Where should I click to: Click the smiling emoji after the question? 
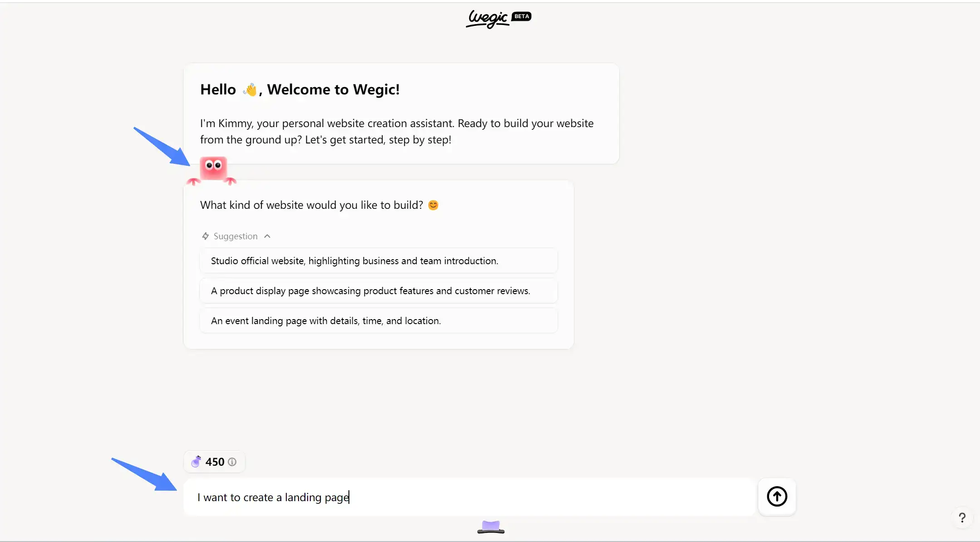coord(433,205)
